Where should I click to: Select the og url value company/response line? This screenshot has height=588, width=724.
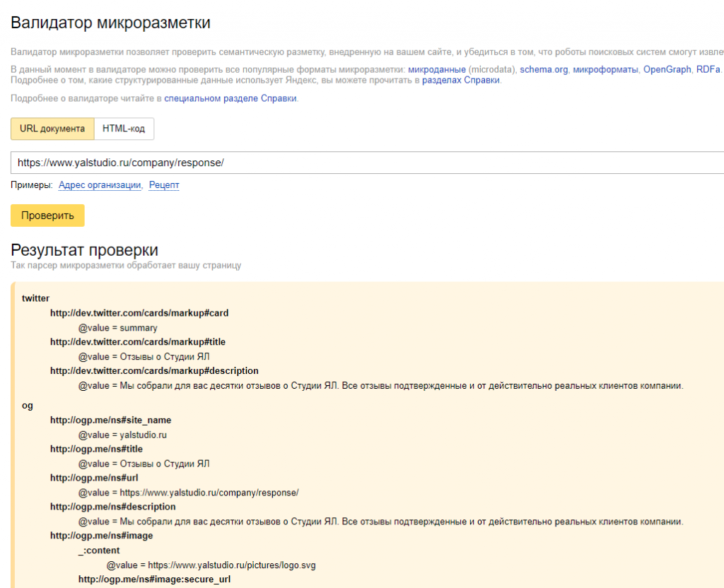(188, 493)
